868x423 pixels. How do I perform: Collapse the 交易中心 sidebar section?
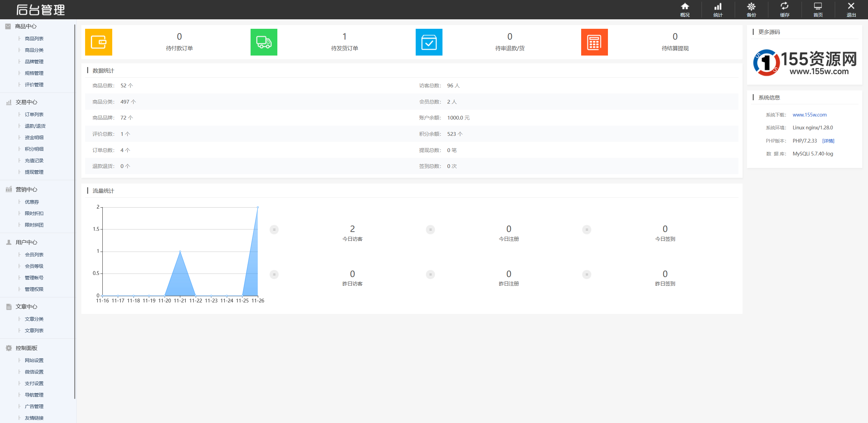[x=26, y=102]
